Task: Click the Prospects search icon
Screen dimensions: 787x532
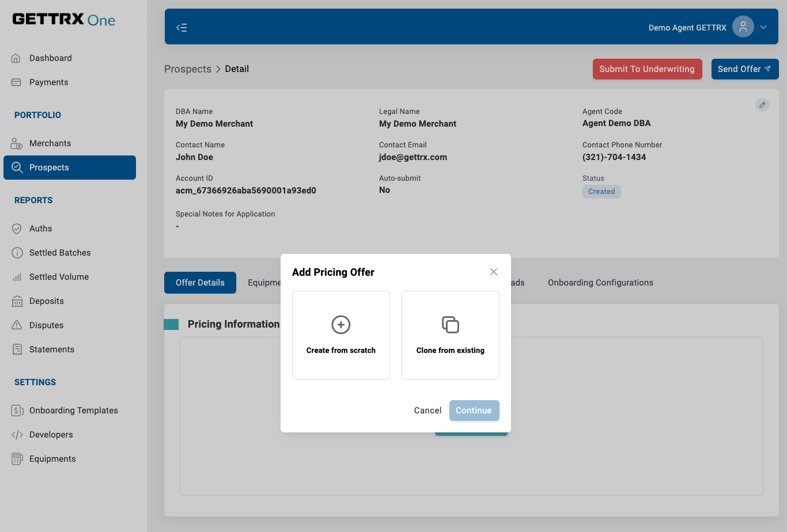Action: (17, 168)
